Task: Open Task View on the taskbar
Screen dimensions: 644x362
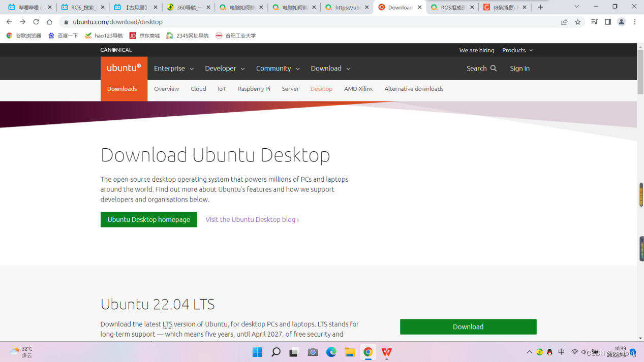Action: (x=294, y=352)
